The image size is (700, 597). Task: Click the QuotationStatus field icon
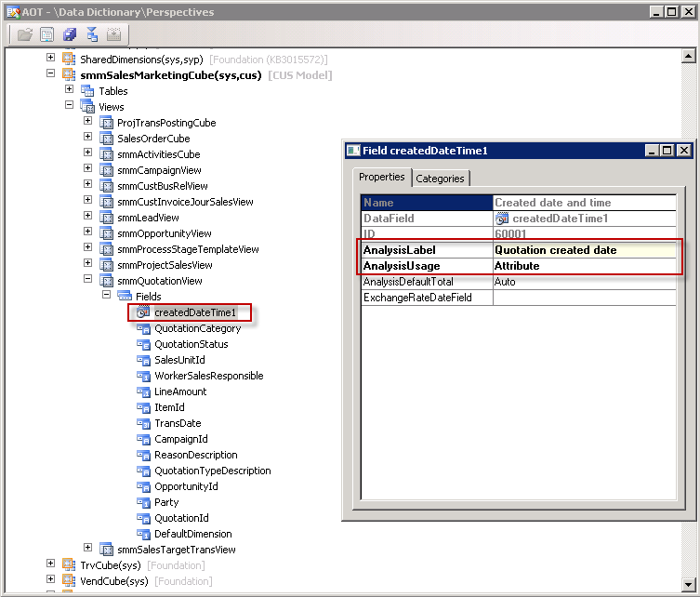point(143,344)
